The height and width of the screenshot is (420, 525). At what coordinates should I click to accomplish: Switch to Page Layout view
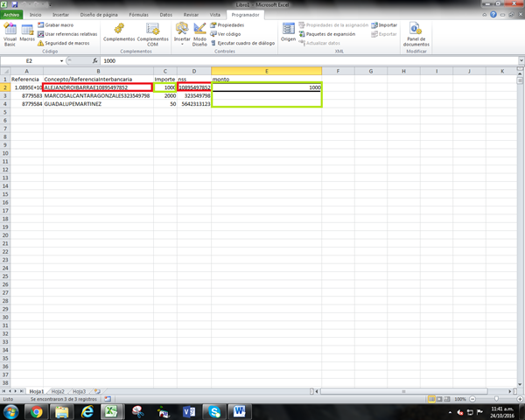[439, 399]
